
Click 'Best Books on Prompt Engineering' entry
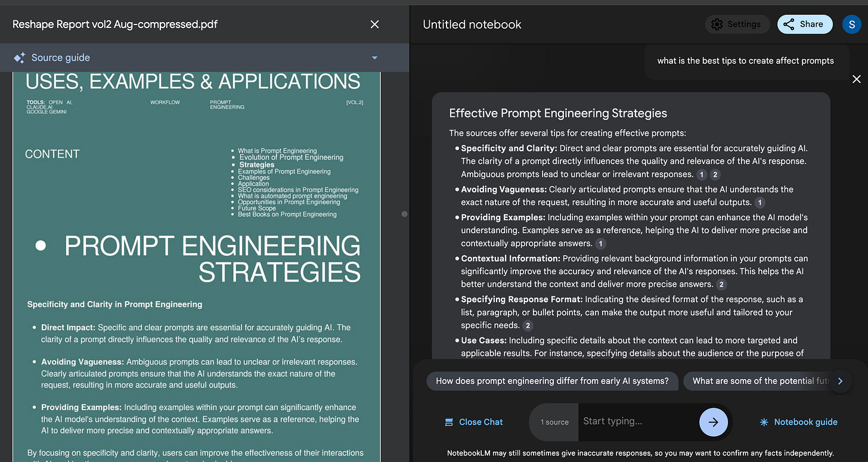point(287,214)
